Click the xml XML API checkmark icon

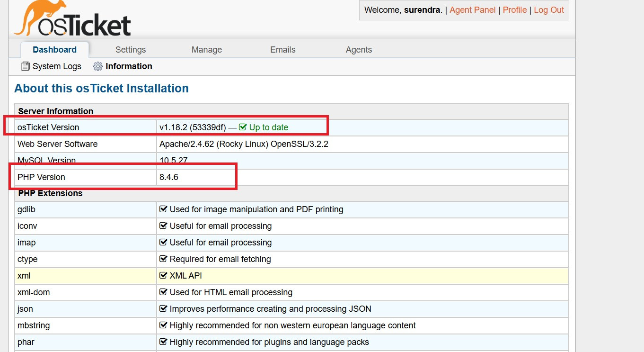[x=164, y=275]
